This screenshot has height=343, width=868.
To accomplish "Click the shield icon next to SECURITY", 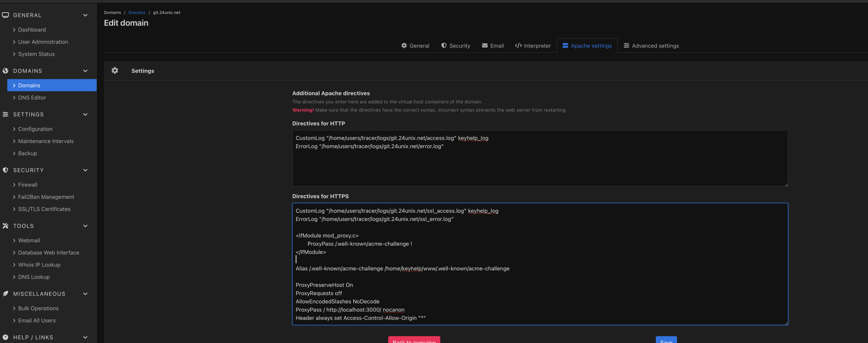I will click(6, 170).
